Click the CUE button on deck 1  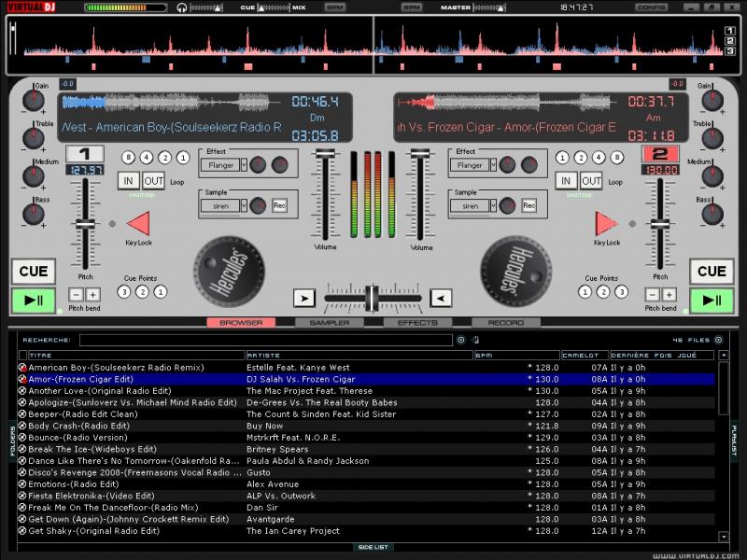click(33, 272)
